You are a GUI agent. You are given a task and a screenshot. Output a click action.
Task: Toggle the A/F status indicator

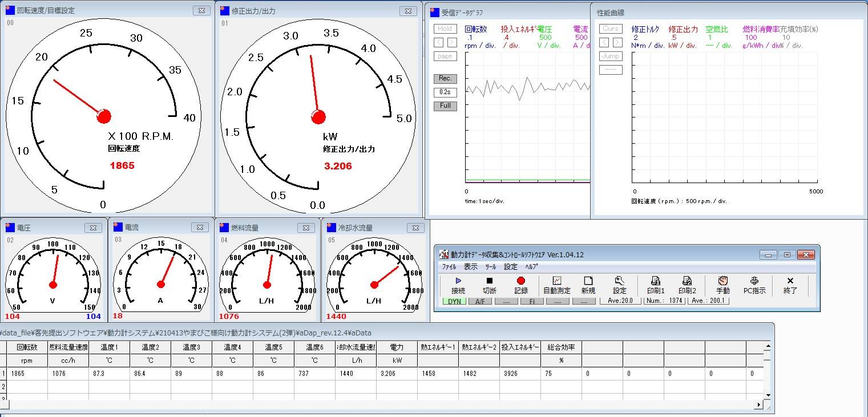[x=480, y=301]
